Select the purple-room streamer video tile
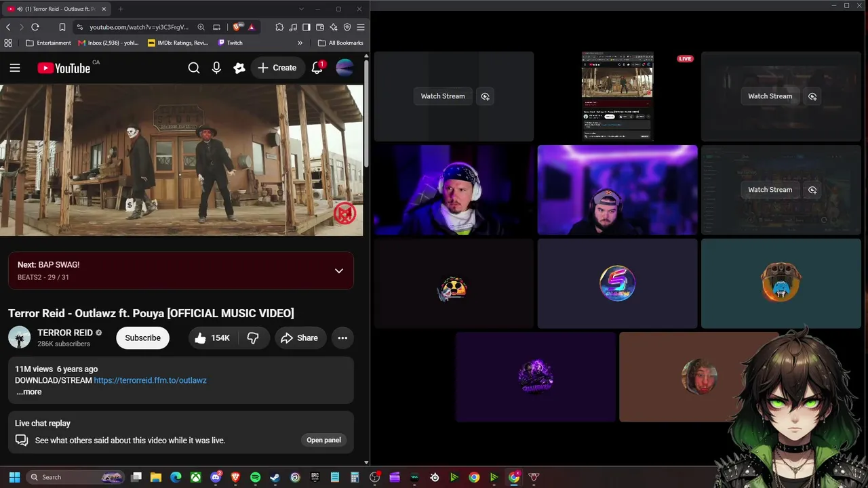Viewport: 868px width, 488px height. click(617, 190)
